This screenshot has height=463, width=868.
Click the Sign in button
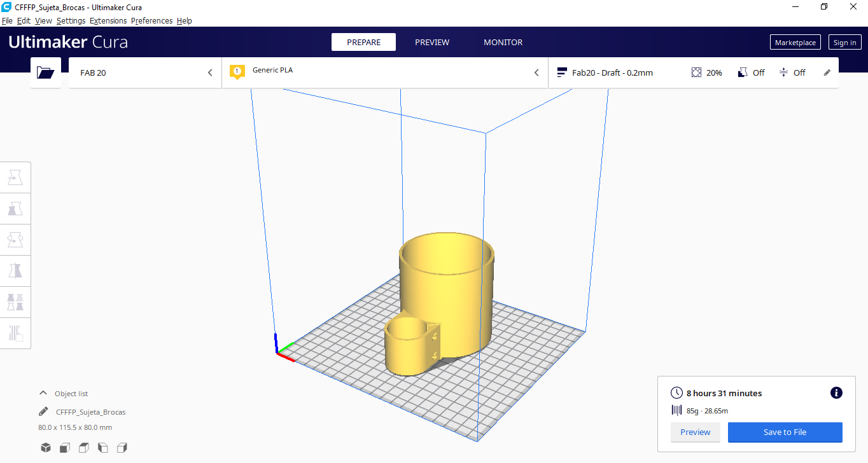(844, 43)
